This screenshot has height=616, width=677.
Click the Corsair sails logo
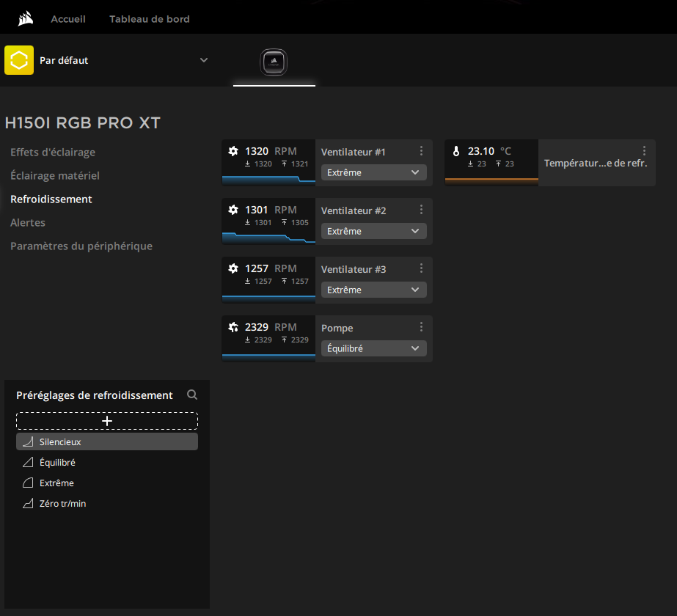point(26,18)
